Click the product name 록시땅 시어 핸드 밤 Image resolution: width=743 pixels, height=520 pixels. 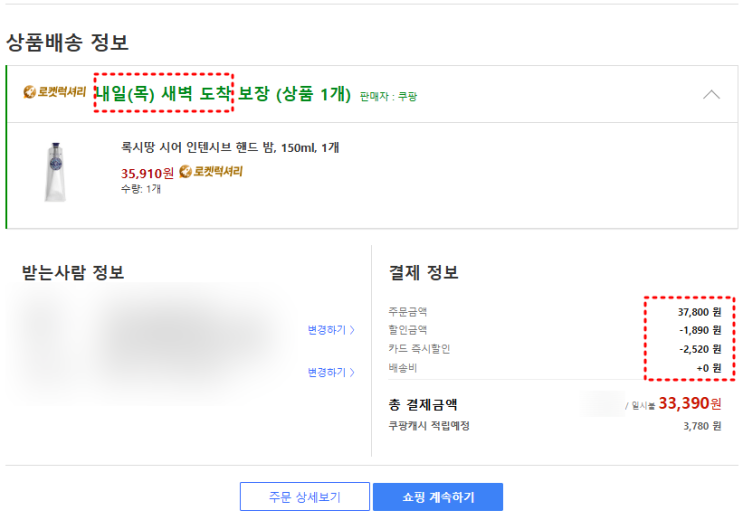click(230, 148)
